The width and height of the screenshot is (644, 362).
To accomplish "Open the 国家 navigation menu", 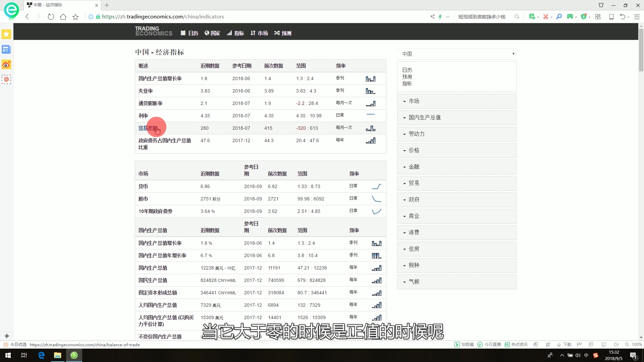I will point(212,33).
